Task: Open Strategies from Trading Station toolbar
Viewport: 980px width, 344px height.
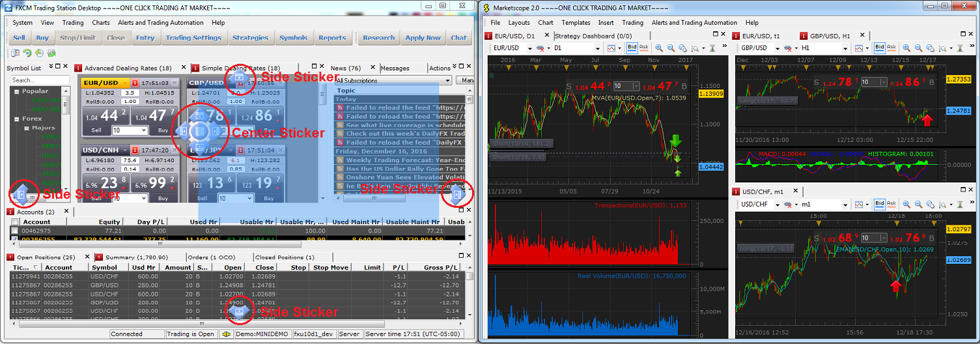Action: point(251,38)
